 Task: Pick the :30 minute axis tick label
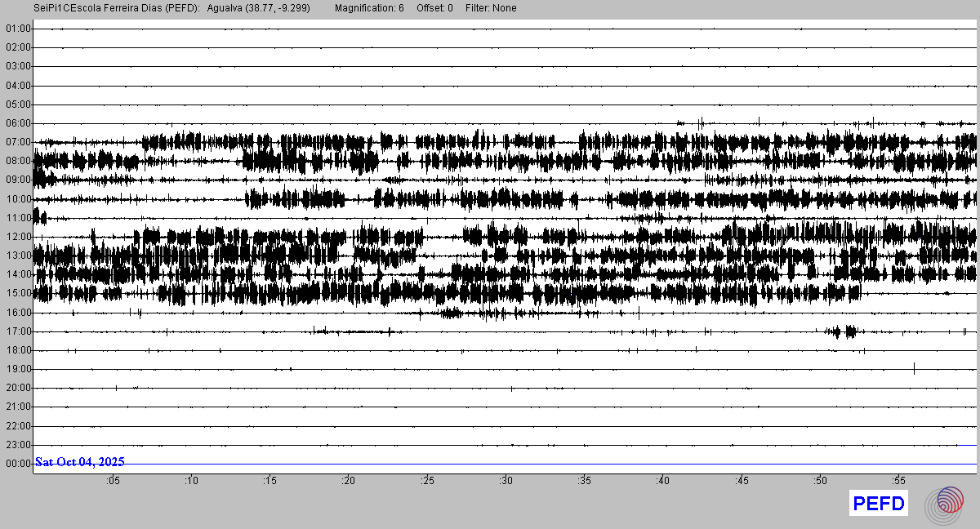[506, 481]
